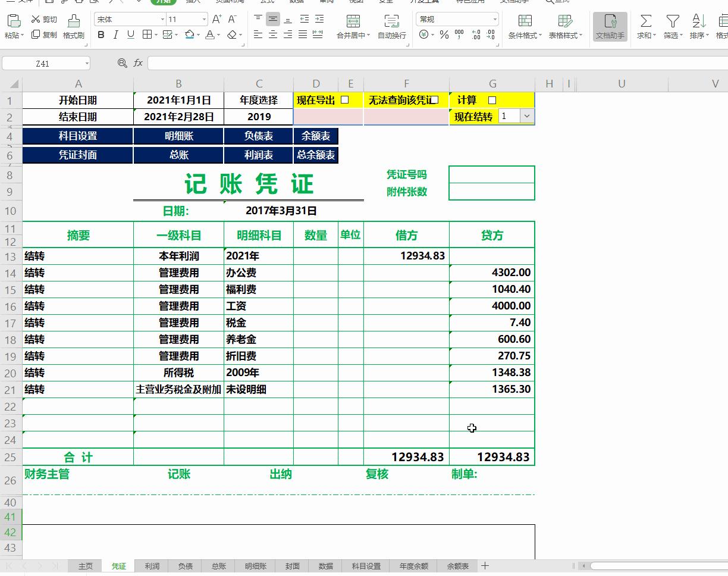Open the font name 宋体 dropdown
Screen dimensions: 728x576
(x=164, y=18)
